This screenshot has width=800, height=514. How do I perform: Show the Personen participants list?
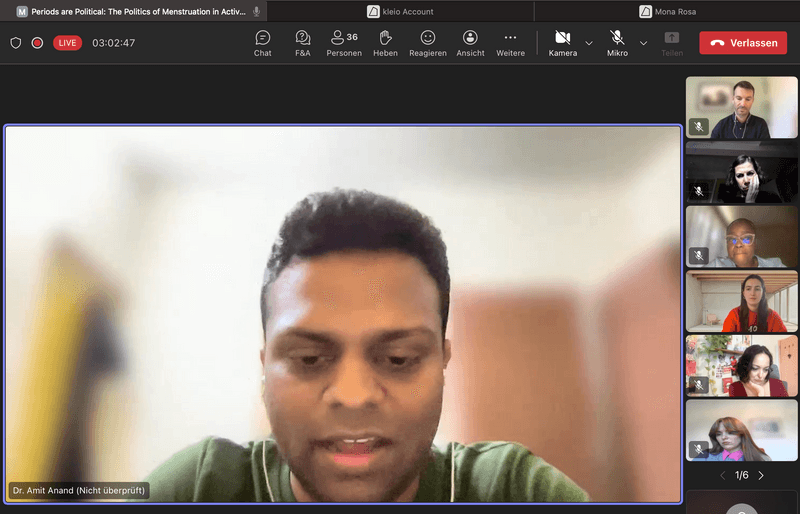pos(344,43)
